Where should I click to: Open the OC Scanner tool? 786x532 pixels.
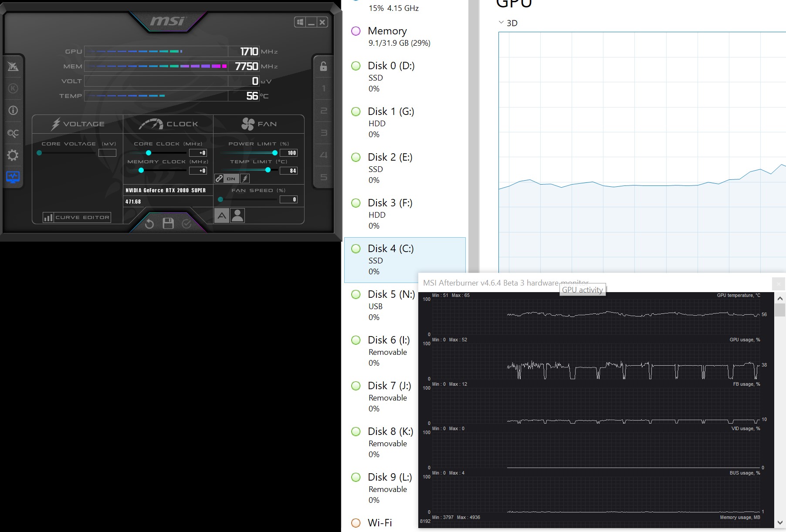[x=13, y=133]
